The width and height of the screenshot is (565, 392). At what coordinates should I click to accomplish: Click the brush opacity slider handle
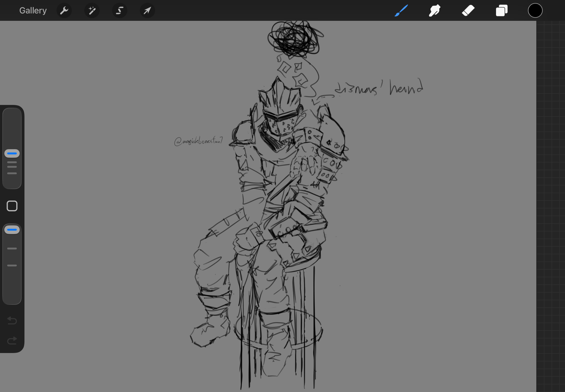(x=12, y=230)
